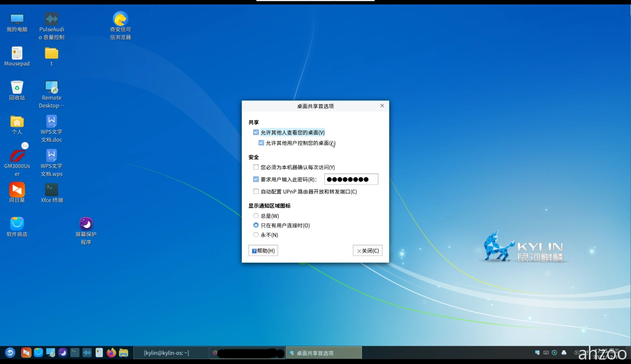Click the printer icon in system tray
Viewport: 631px width, 364px height.
point(564,352)
